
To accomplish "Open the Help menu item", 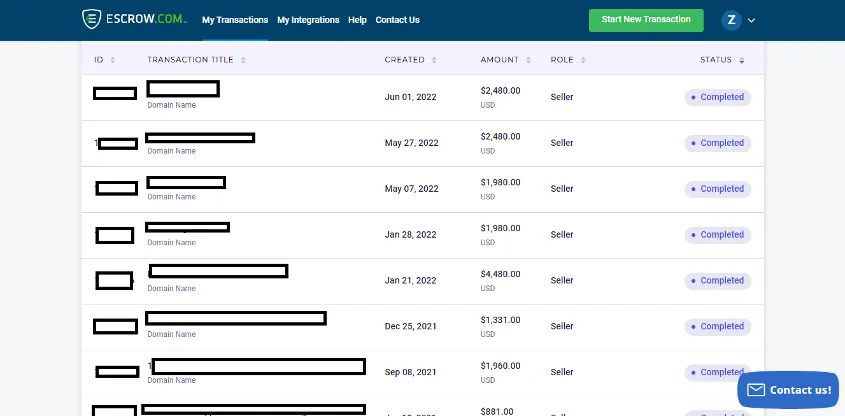I will pos(357,20).
